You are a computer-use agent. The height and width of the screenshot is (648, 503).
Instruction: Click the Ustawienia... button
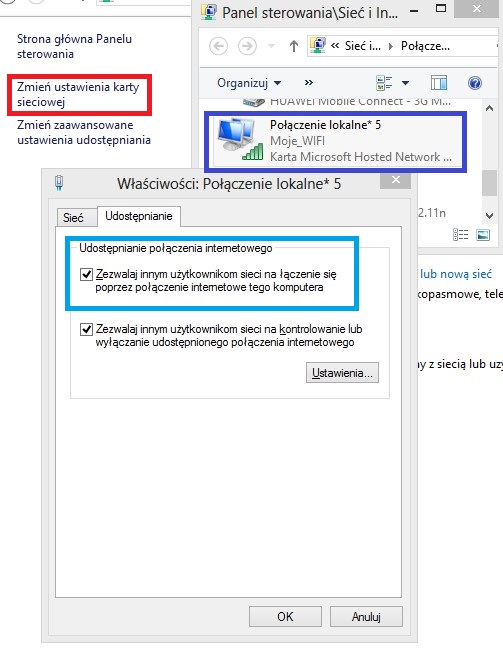(342, 373)
